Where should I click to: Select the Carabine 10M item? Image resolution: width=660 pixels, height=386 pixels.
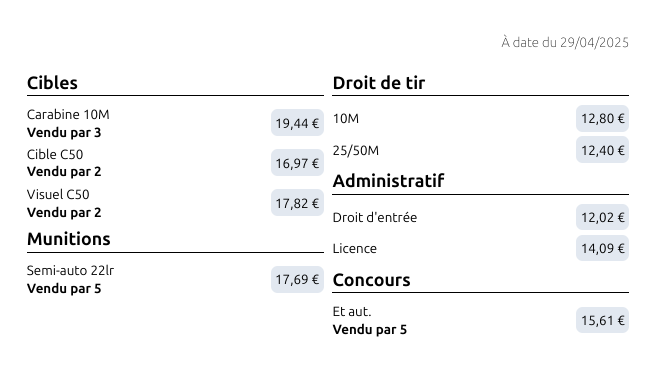pyautogui.click(x=175, y=123)
